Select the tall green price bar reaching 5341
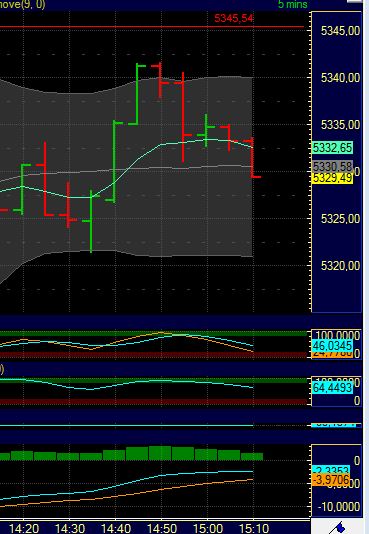369x534 pixels. click(x=137, y=94)
